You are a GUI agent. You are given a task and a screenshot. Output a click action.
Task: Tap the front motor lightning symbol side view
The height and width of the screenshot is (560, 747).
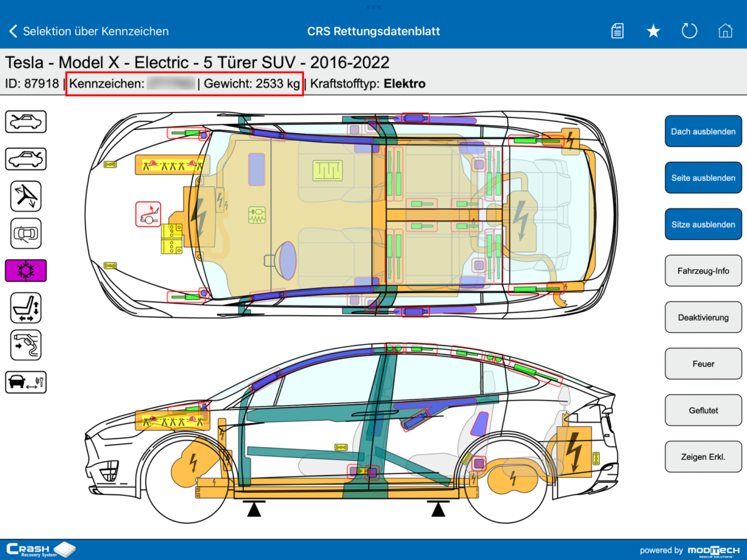[x=194, y=463]
